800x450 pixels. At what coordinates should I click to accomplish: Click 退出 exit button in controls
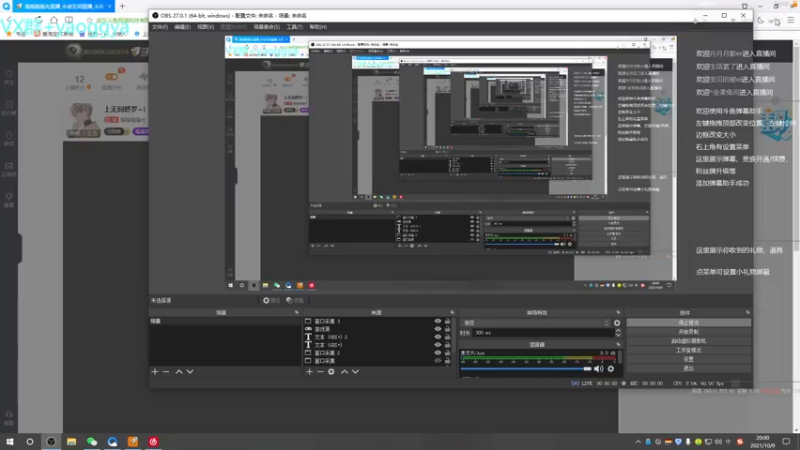(x=689, y=368)
